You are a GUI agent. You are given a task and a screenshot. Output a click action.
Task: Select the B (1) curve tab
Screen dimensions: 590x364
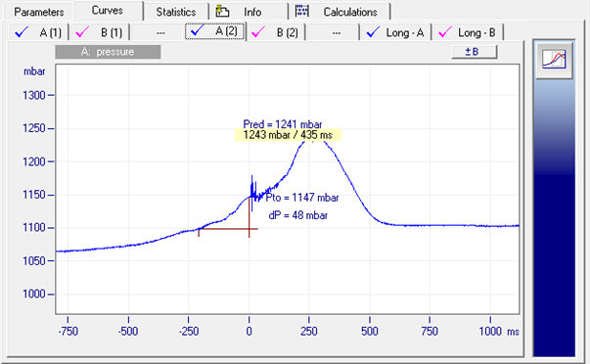100,32
